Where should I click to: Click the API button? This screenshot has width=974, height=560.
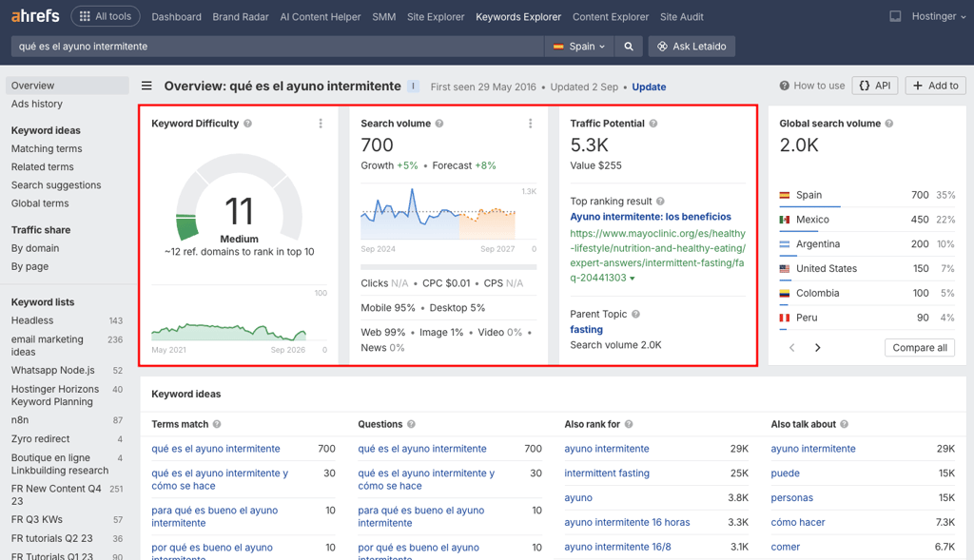[875, 86]
